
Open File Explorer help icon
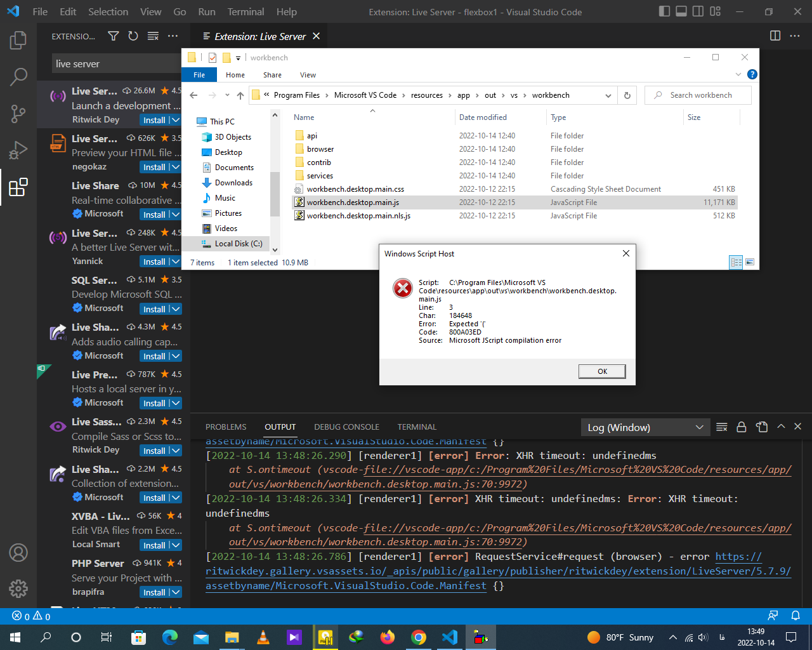pos(752,74)
